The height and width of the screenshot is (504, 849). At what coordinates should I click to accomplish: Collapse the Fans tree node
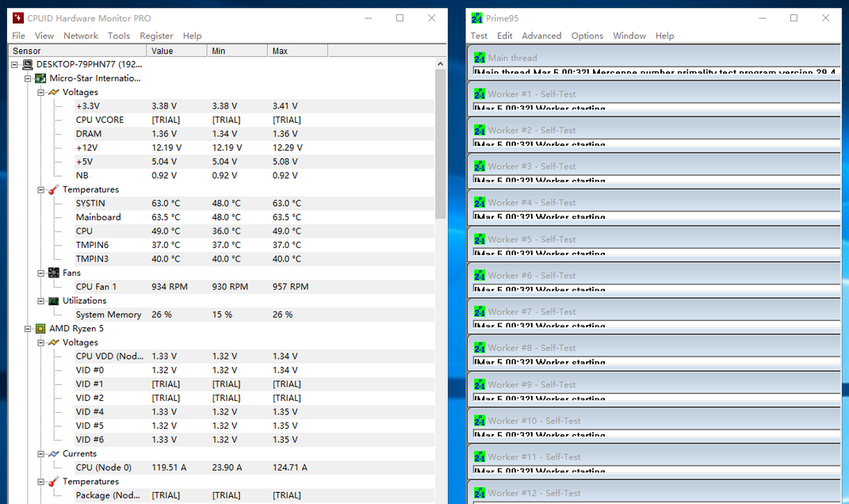tap(41, 273)
